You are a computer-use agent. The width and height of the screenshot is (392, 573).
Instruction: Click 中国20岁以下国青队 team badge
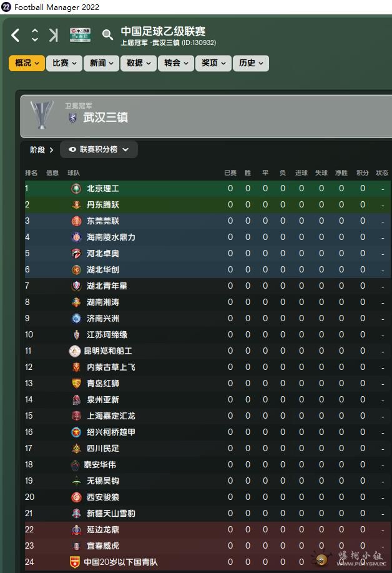(x=75, y=562)
